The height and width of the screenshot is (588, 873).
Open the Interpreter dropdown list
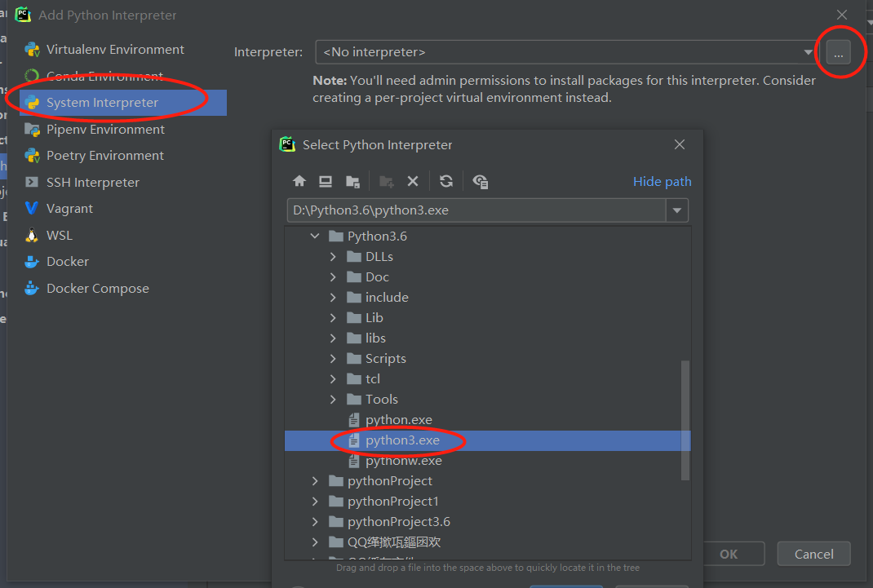[808, 52]
